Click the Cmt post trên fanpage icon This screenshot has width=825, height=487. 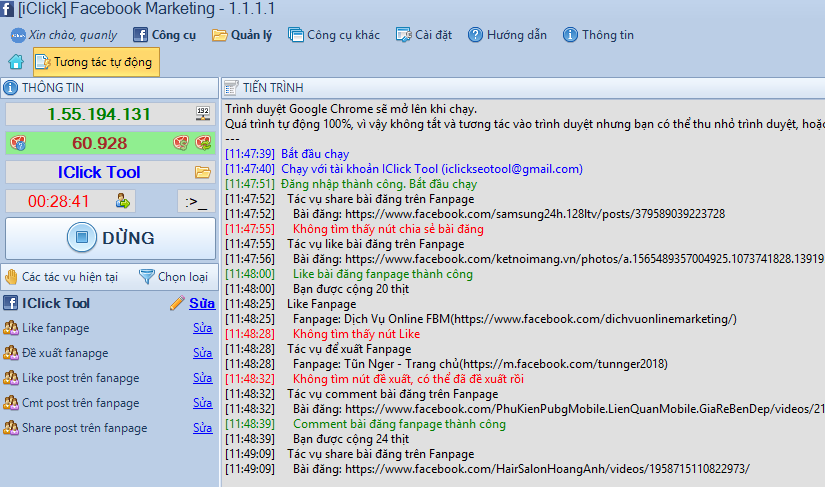(x=11, y=403)
